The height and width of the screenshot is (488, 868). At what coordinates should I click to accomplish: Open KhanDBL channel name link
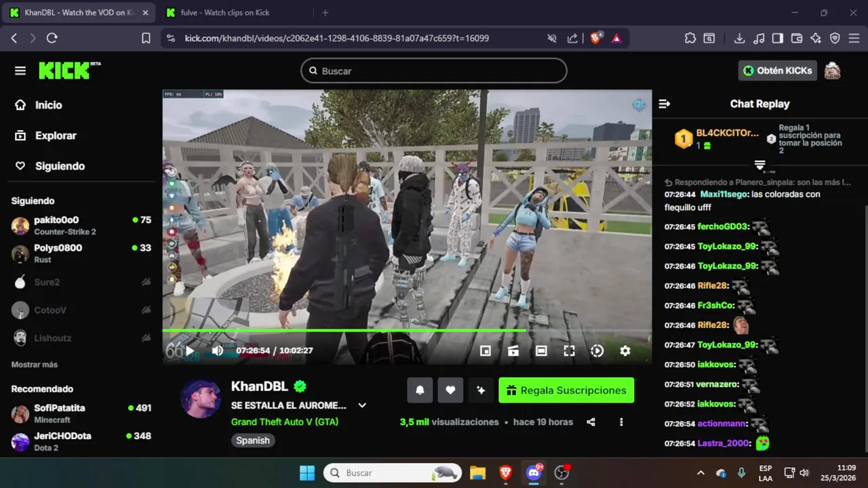coord(260,386)
